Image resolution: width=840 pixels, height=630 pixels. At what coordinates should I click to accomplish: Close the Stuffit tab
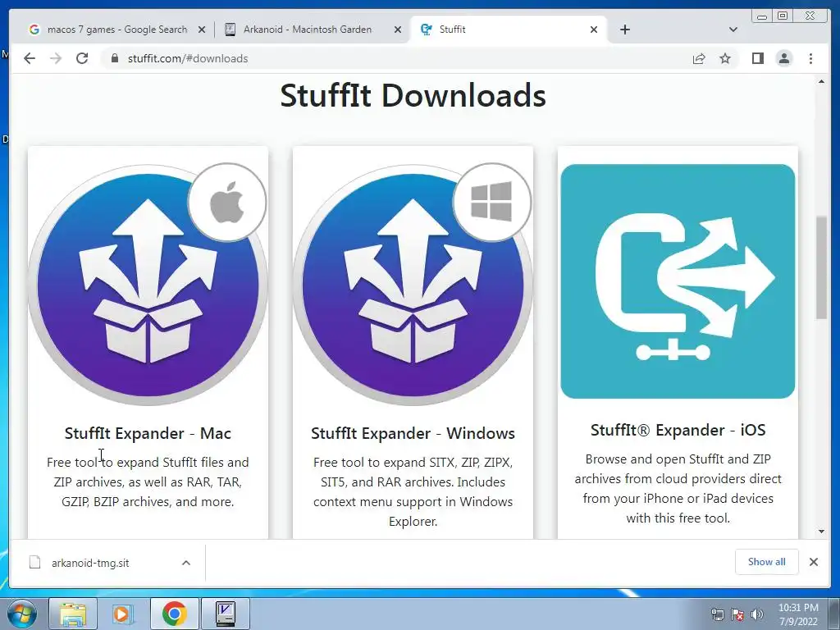tap(594, 30)
